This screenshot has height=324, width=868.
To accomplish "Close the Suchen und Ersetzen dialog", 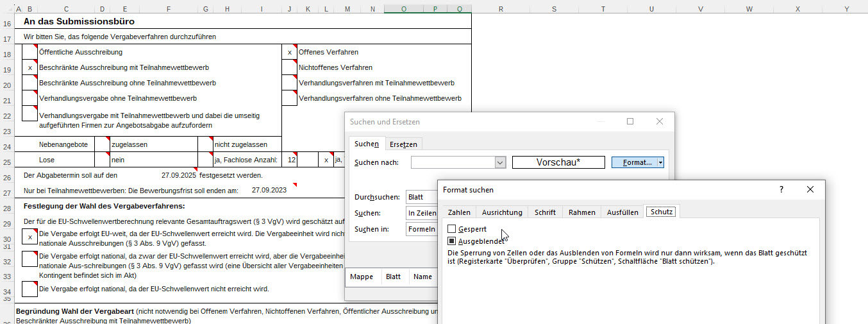I will pyautogui.click(x=660, y=121).
